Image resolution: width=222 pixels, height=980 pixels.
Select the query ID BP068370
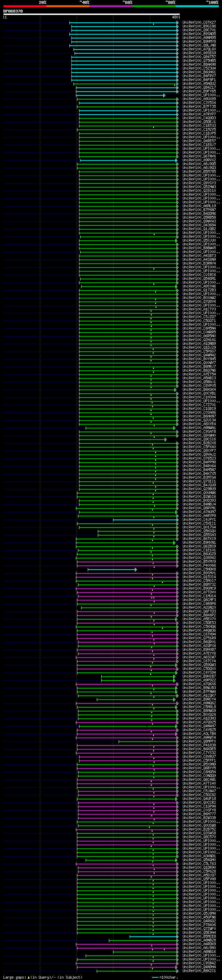[x=13, y=11]
